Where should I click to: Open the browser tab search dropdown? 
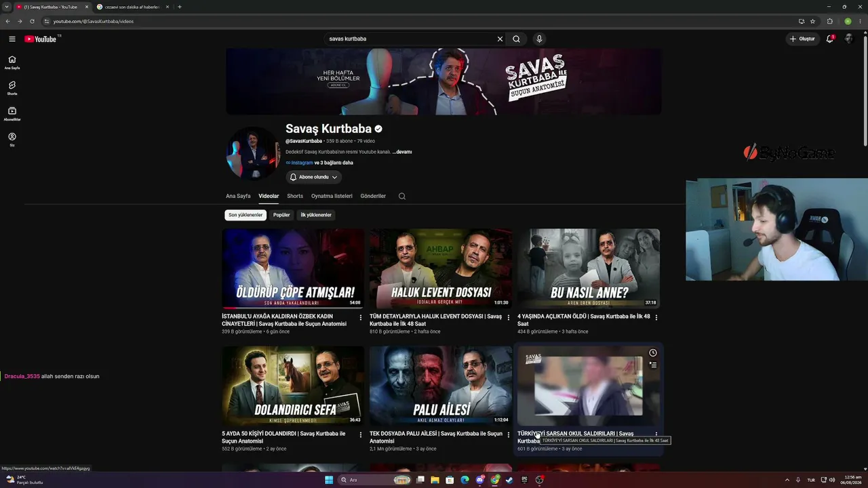click(x=6, y=7)
